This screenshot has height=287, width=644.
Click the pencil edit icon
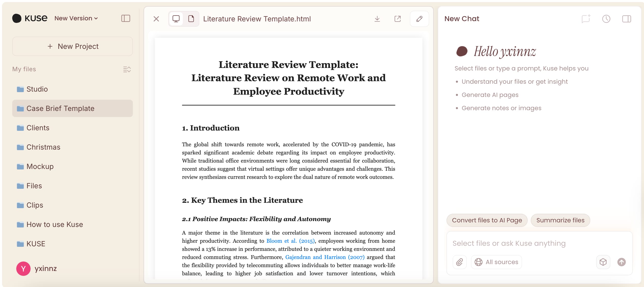pos(419,19)
